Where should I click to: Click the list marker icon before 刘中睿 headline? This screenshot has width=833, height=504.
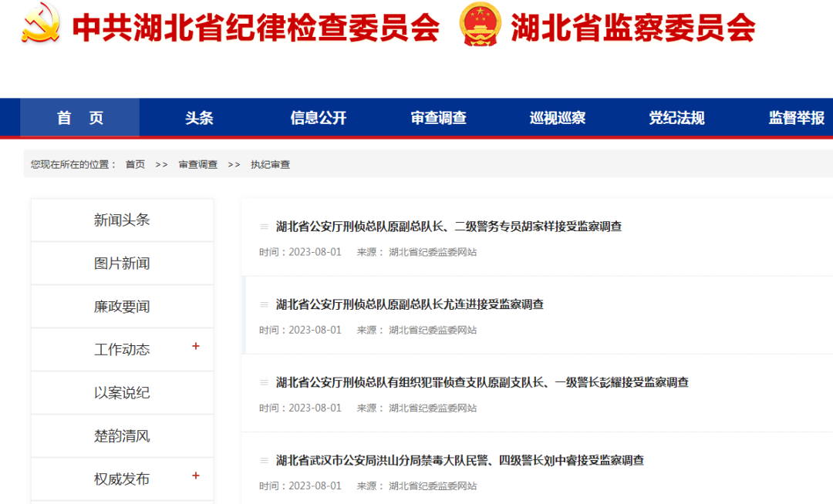click(262, 461)
